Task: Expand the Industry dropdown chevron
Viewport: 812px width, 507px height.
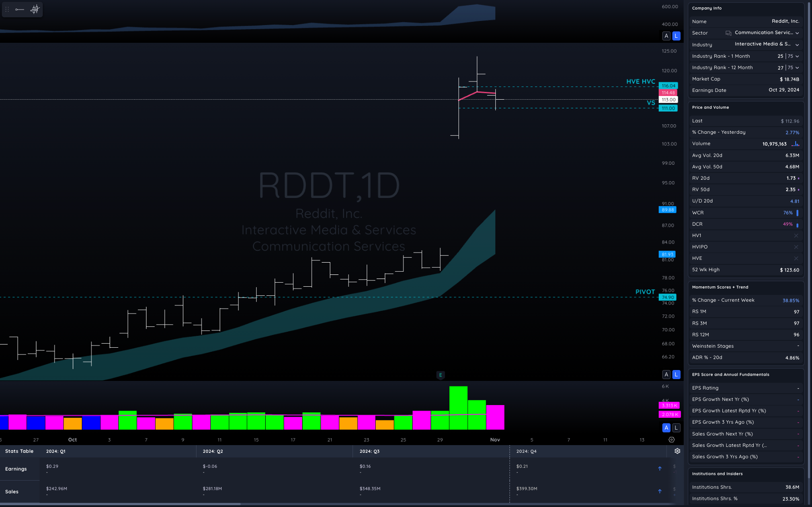Action: tap(797, 45)
